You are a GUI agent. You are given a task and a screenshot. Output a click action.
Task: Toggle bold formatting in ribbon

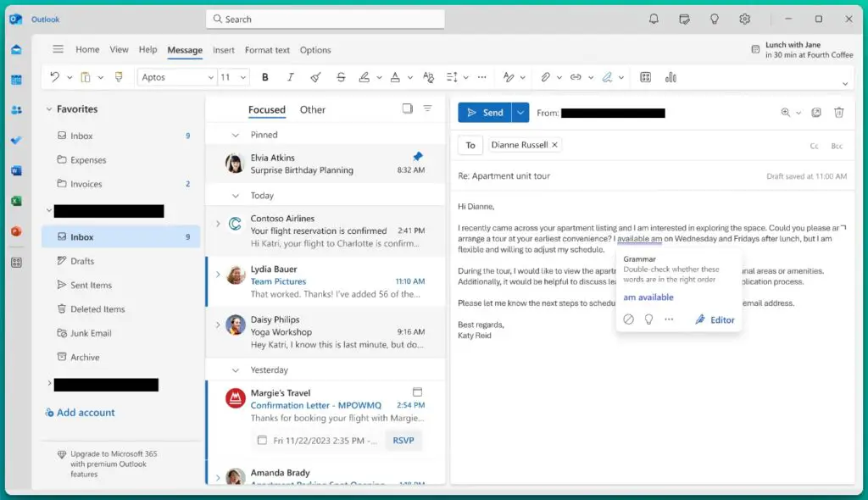point(265,77)
